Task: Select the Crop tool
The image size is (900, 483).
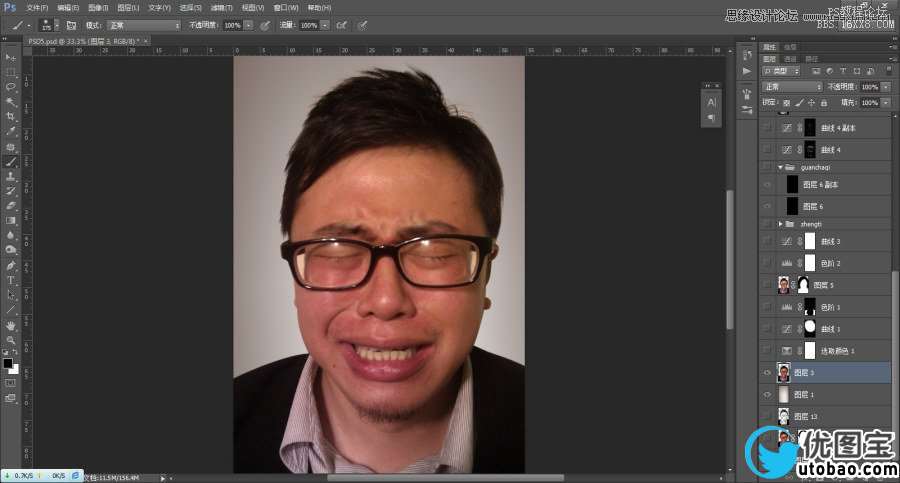Action: coord(10,117)
